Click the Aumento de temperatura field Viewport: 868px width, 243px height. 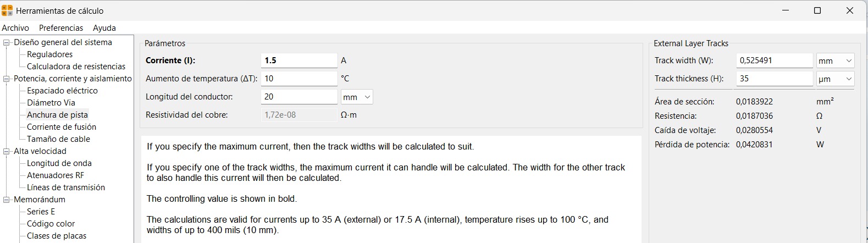298,79
